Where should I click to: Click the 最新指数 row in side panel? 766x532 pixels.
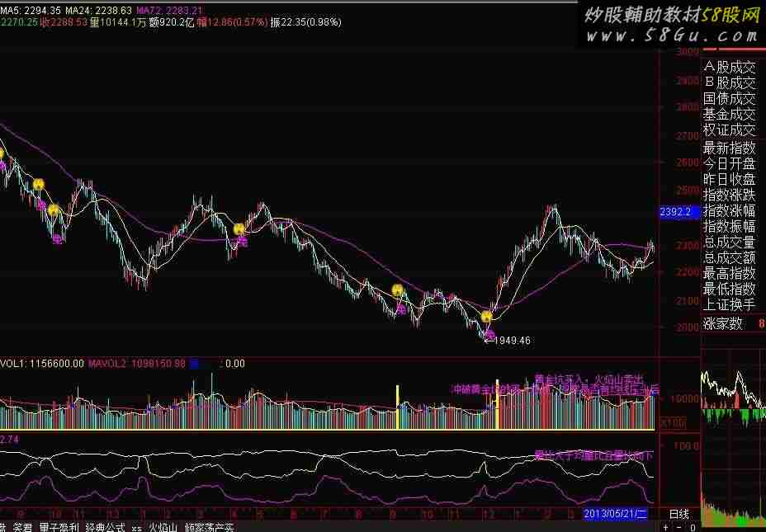pyautogui.click(x=730, y=147)
